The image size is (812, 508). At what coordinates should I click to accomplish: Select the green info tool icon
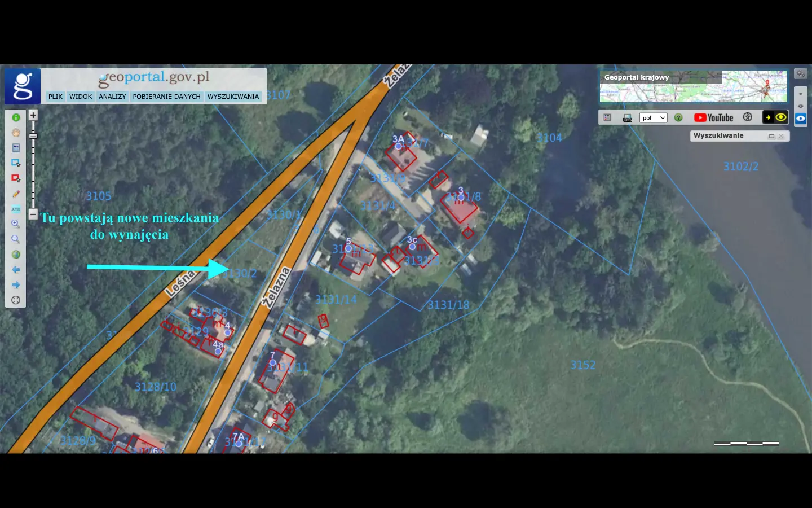(16, 117)
